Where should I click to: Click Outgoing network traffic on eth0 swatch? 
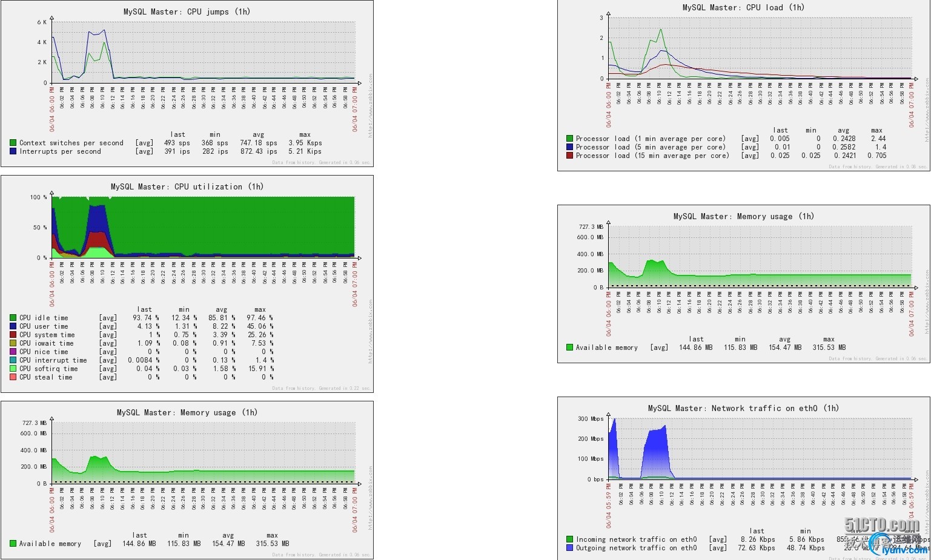click(x=569, y=548)
